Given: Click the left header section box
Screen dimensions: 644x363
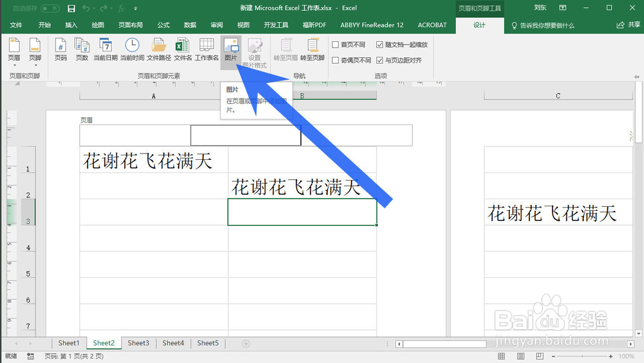Looking at the screenshot, I should [x=135, y=135].
